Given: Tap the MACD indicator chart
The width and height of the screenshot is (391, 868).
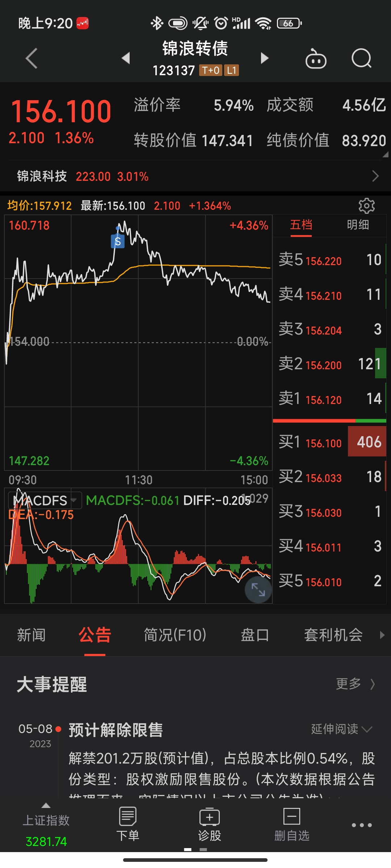Looking at the screenshot, I should coord(138,545).
